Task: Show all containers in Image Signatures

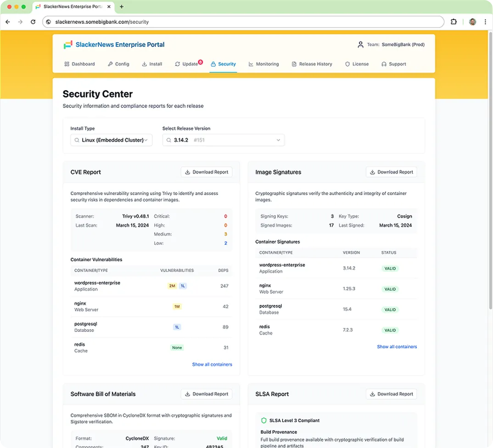Action: [397, 347]
